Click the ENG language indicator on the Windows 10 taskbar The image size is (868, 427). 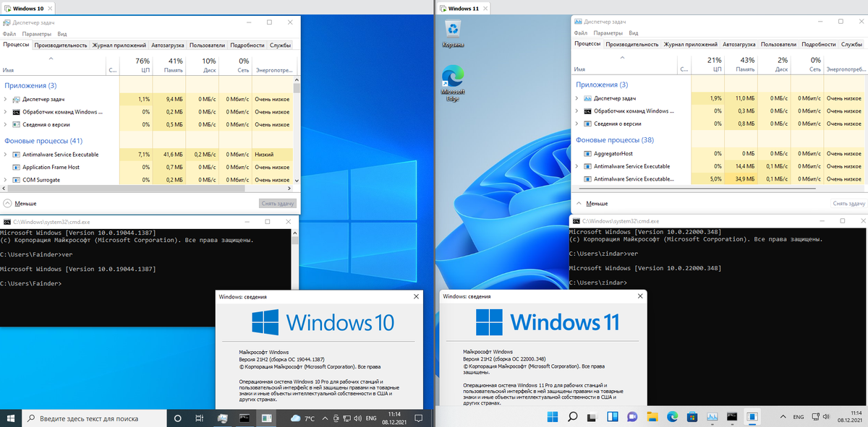371,418
